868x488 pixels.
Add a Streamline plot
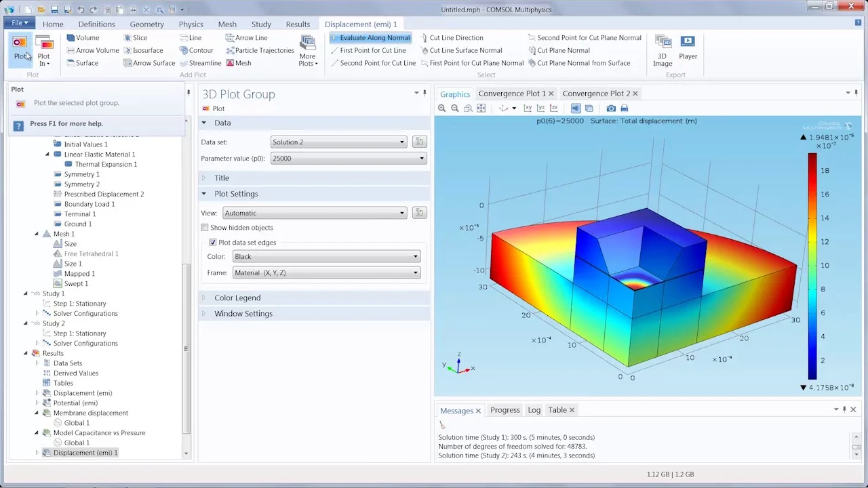click(200, 63)
